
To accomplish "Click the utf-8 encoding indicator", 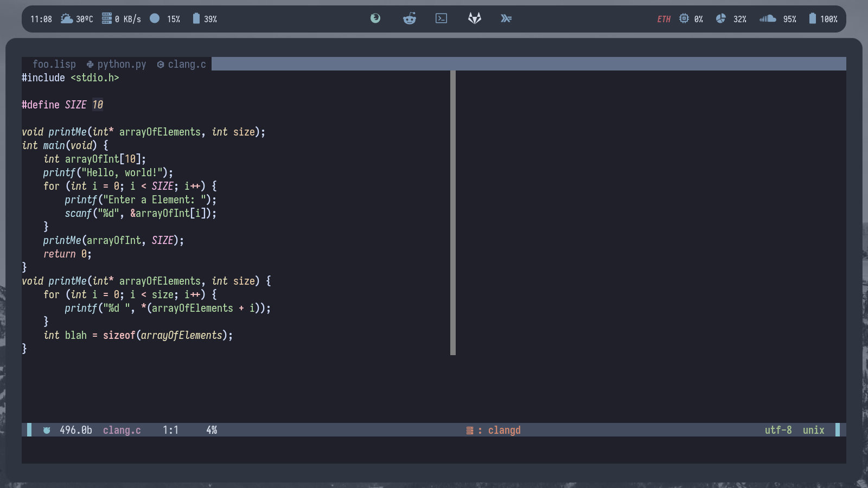I will click(778, 430).
